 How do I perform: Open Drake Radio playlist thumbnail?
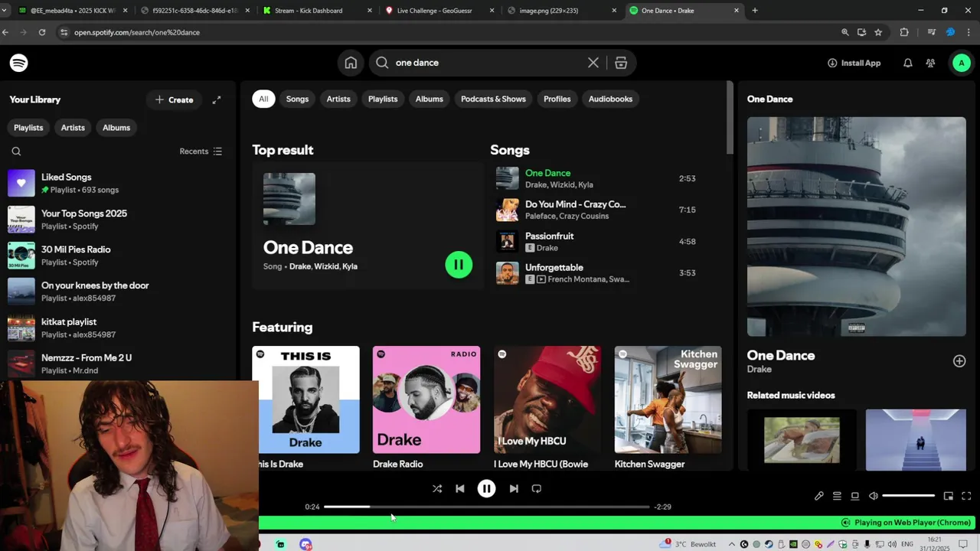(x=426, y=399)
